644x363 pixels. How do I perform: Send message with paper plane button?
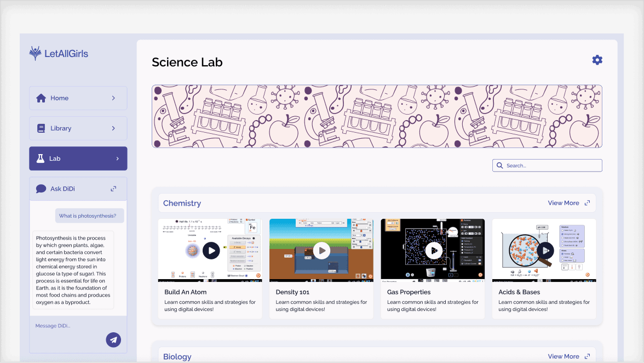tap(113, 340)
